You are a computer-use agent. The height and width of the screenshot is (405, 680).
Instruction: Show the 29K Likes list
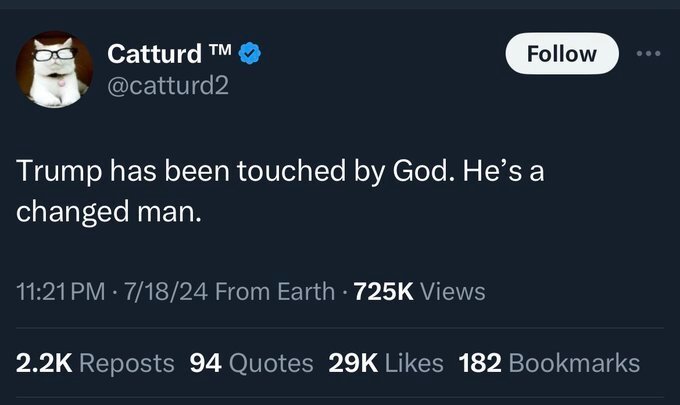385,362
